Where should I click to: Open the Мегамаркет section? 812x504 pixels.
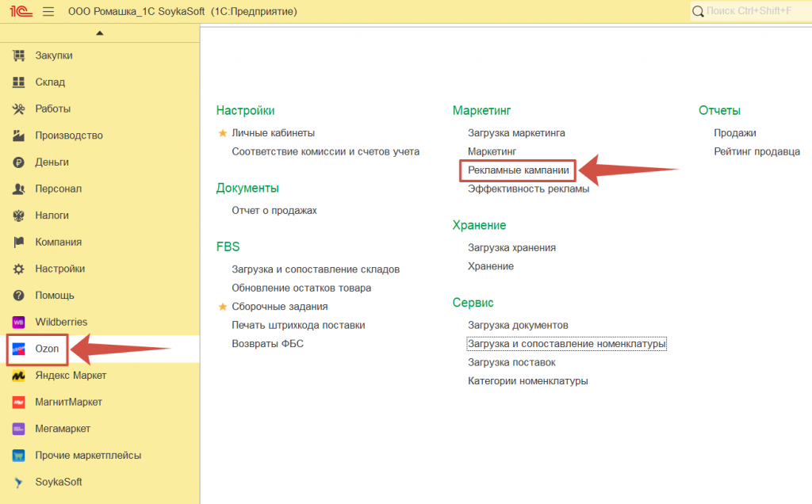click(63, 429)
